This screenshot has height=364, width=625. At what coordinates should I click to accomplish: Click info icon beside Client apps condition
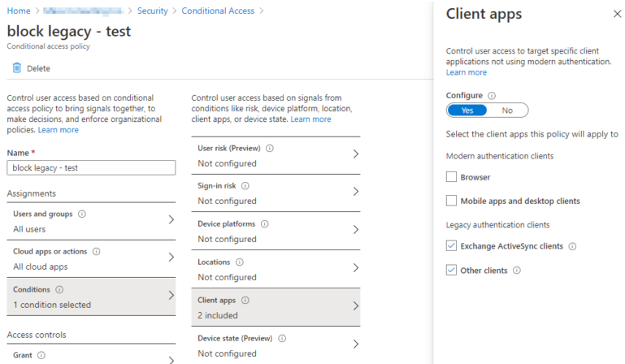pyautogui.click(x=245, y=300)
